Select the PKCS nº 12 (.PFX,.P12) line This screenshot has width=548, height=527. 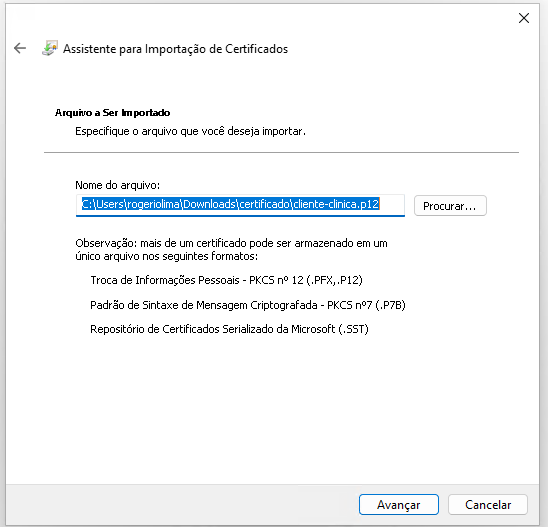226,280
